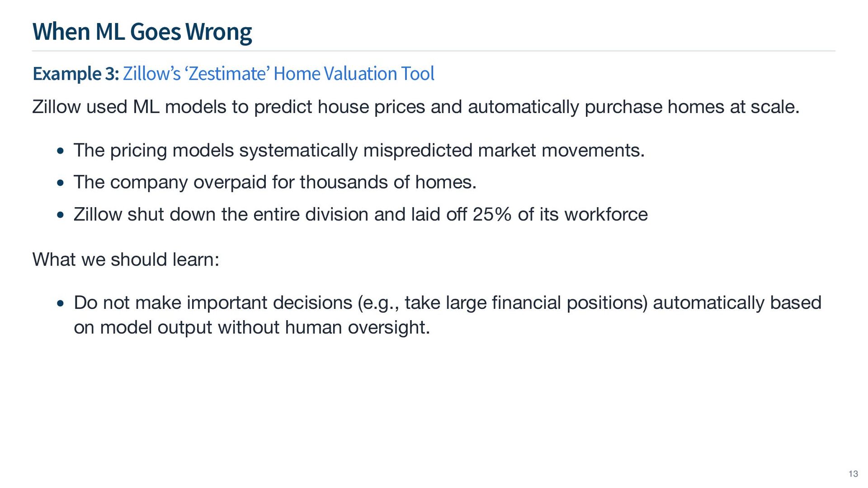Image resolution: width=868 pixels, height=488 pixels.
Task: Click the bullet point dot before 'The pricing models'
Action: coord(61,151)
